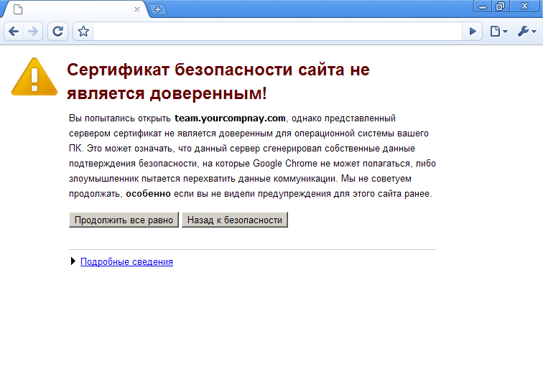The image size is (543, 392).
Task: Click the bold word 'особенно'
Action: pyautogui.click(x=148, y=194)
